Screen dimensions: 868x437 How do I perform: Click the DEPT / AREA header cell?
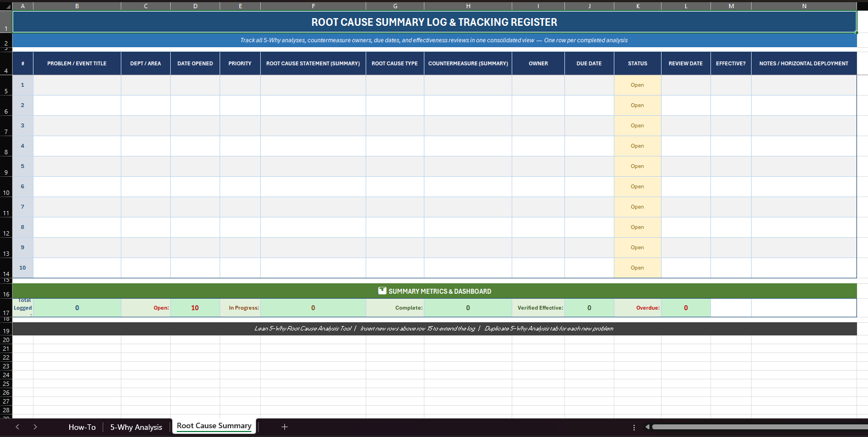(x=145, y=64)
